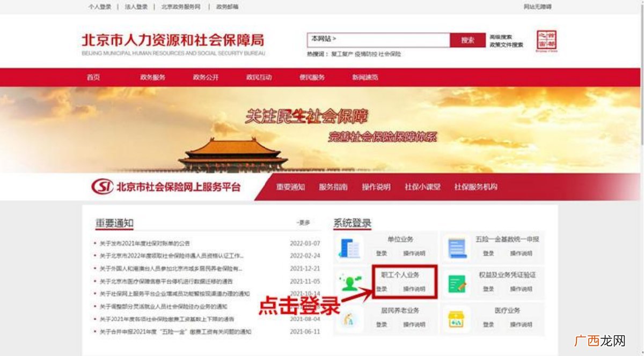The image size is (644, 356).
Task: Go to 首页 in red navigation bar
Action: click(93, 77)
